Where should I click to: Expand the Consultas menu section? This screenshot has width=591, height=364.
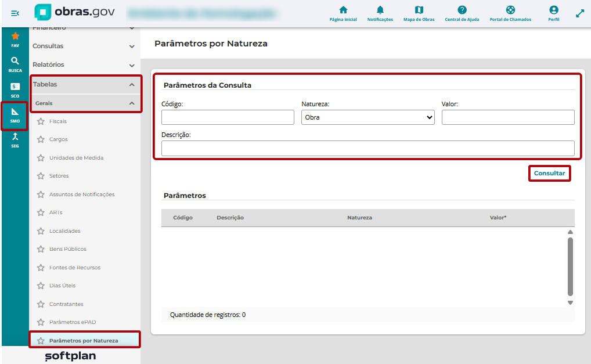(x=84, y=46)
